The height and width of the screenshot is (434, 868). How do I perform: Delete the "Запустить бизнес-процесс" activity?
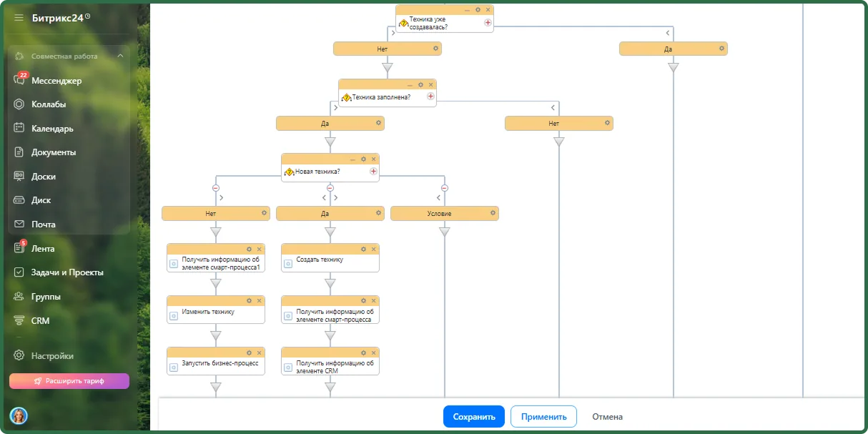coord(259,352)
